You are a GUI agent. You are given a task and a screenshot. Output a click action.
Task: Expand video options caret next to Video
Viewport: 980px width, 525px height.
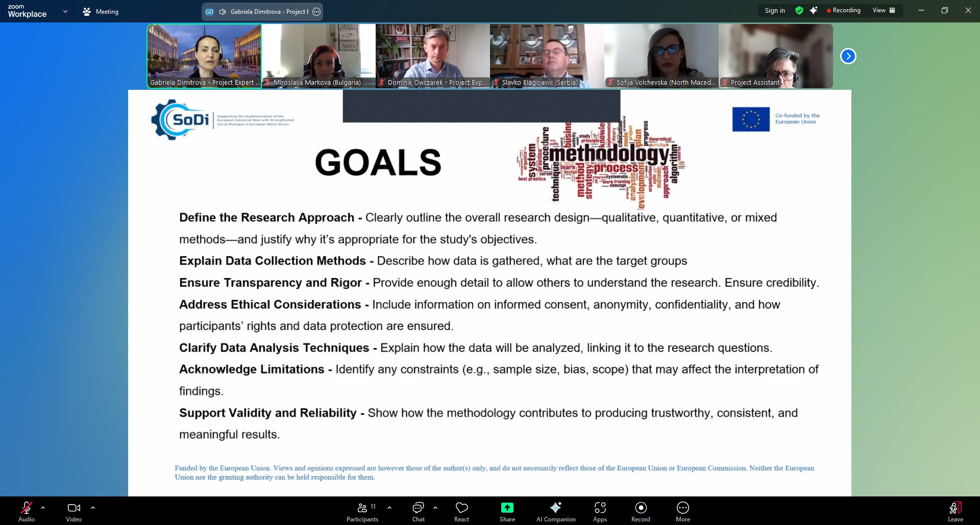coord(93,508)
